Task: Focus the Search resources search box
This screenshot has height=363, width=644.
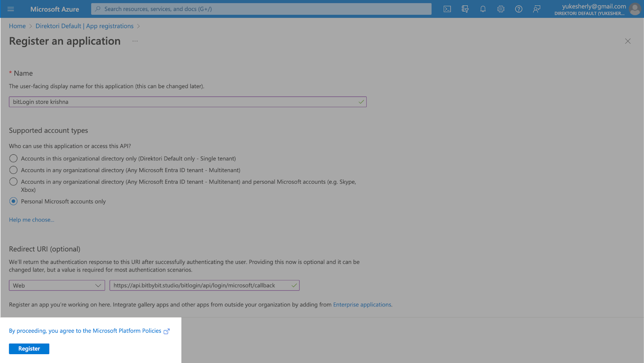Action: (x=261, y=9)
